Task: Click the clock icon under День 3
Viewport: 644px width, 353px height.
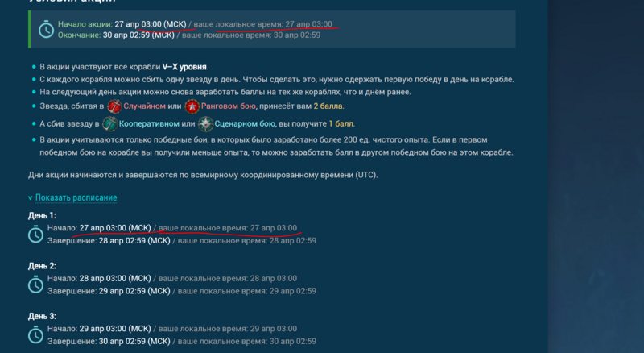Action: point(35,334)
